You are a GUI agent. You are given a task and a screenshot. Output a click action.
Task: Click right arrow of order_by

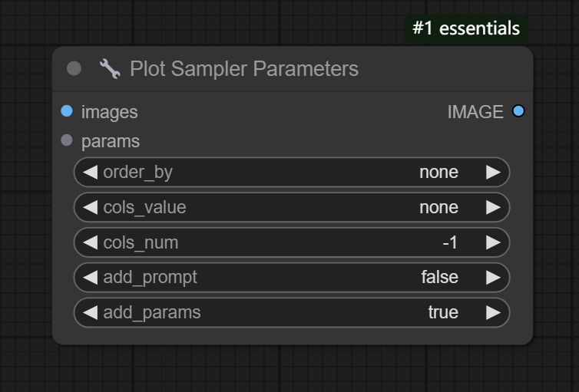point(493,172)
